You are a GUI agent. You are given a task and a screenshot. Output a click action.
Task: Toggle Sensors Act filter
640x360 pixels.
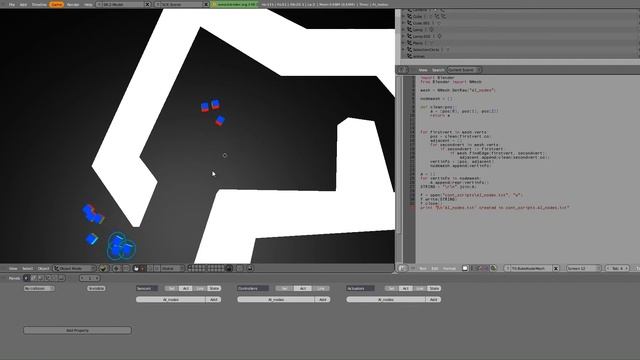185,289
